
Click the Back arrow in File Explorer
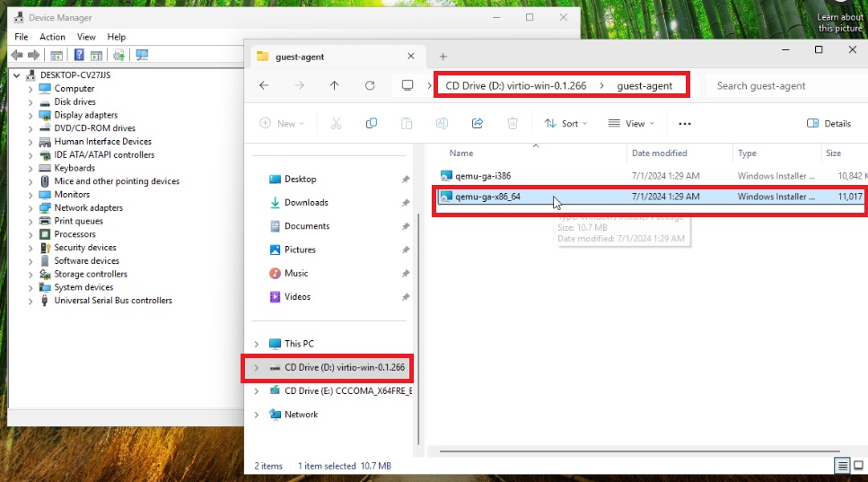pos(264,86)
